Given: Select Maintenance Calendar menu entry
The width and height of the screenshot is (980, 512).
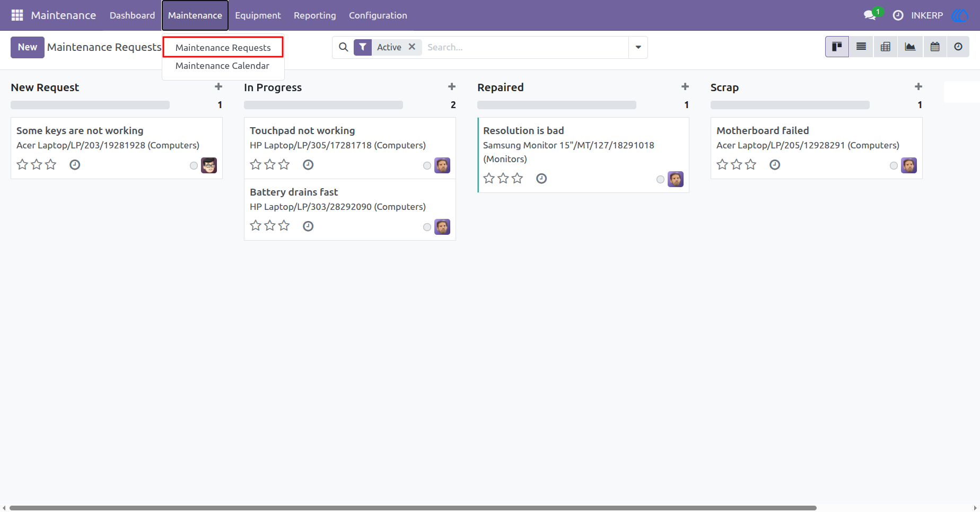Looking at the screenshot, I should pos(222,66).
